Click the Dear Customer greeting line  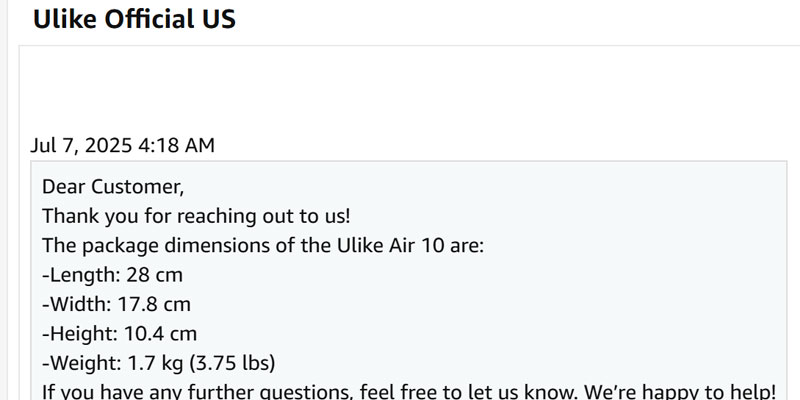tap(113, 187)
